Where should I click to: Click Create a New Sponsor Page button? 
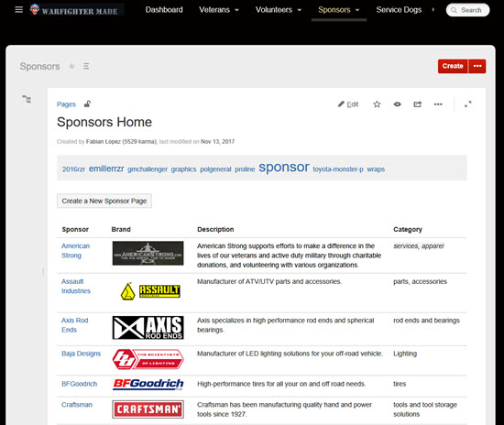pos(104,201)
